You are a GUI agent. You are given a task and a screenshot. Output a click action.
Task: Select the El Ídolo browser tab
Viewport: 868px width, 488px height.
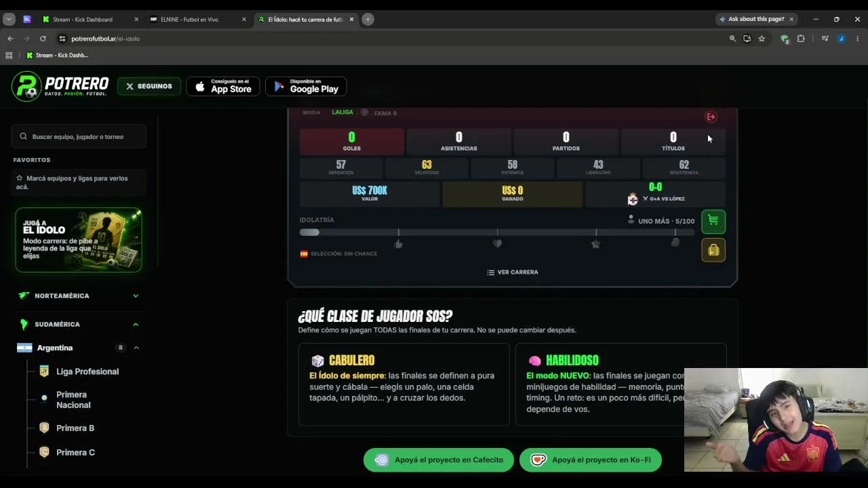tap(305, 20)
